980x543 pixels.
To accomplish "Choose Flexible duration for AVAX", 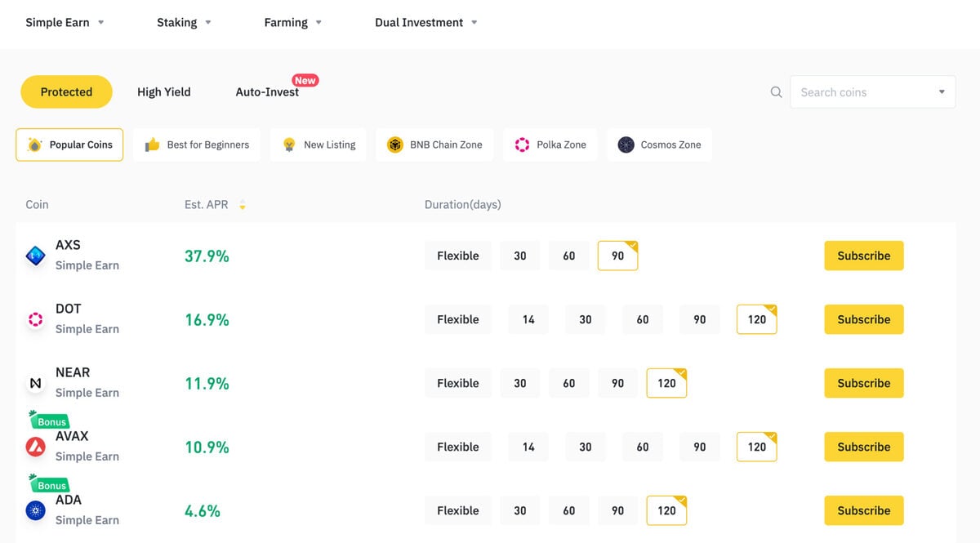I will [x=458, y=447].
